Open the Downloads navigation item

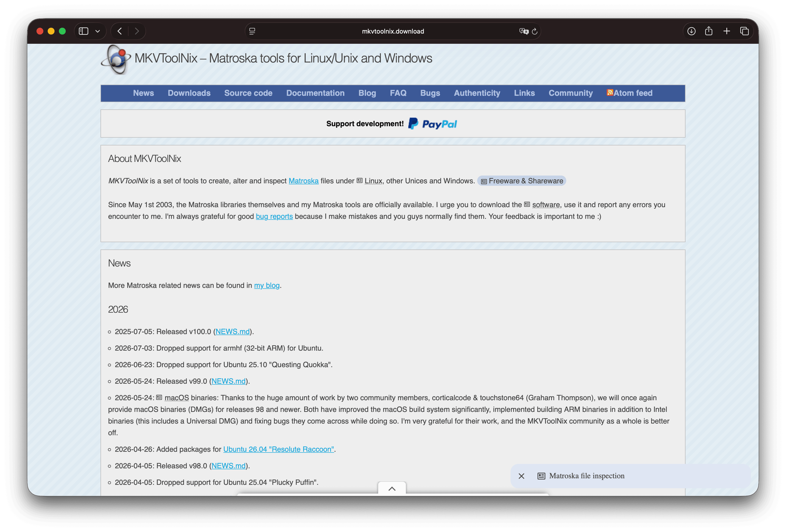(189, 93)
